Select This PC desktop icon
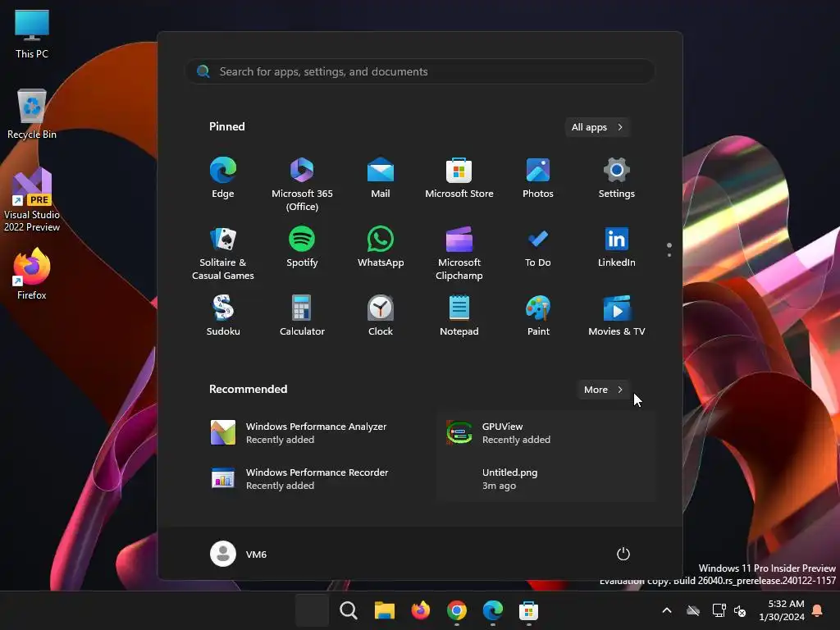This screenshot has width=840, height=630. [32, 34]
